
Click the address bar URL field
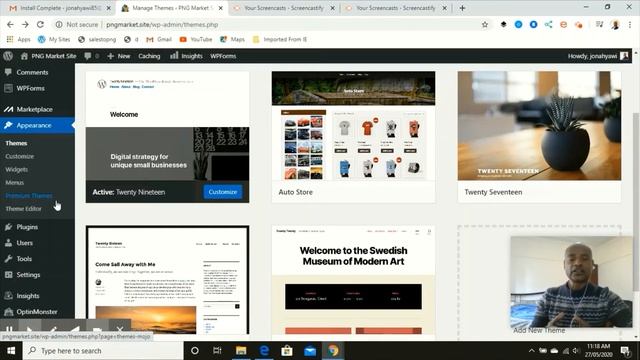click(269, 24)
